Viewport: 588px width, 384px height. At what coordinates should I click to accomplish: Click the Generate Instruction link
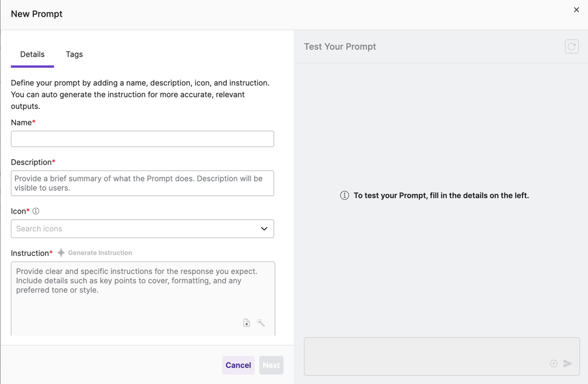point(100,253)
